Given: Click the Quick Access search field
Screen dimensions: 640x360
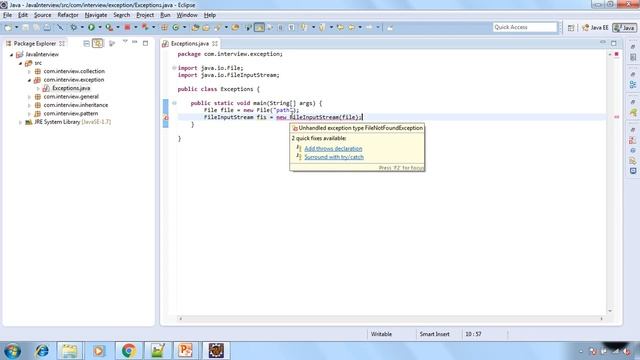Looking at the screenshot, I should click(524, 27).
